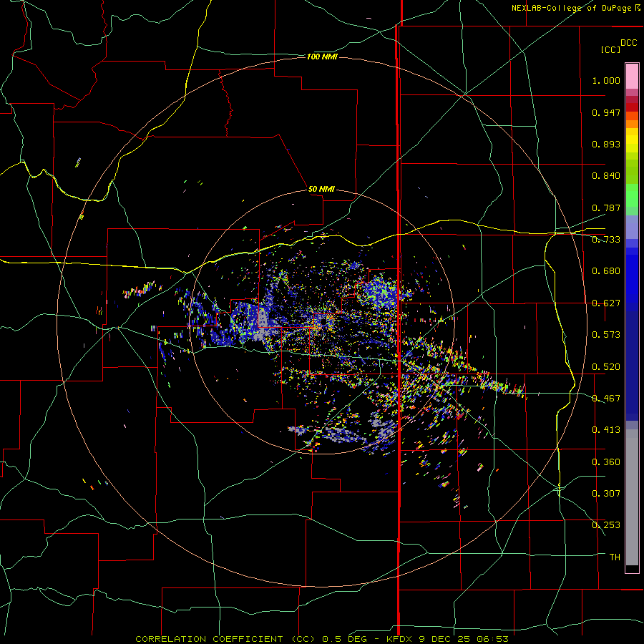The height and width of the screenshot is (644, 644).
Task: Click the [CC] legend unit label
Action: [x=611, y=50]
